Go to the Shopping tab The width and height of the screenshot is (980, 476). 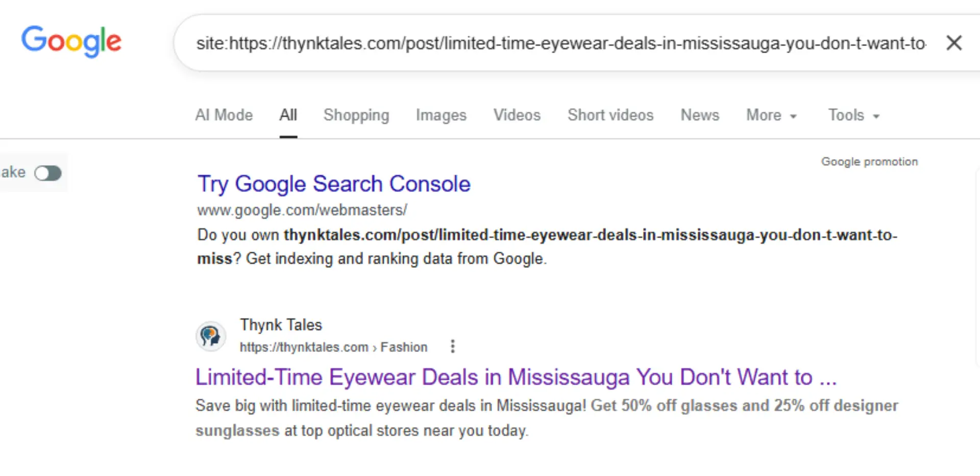click(356, 115)
